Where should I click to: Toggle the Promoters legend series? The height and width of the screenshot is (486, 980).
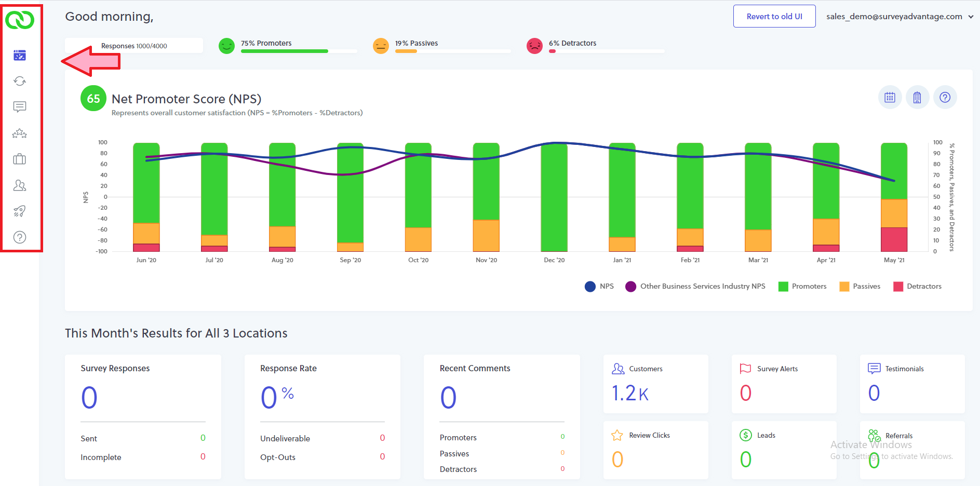pos(802,287)
